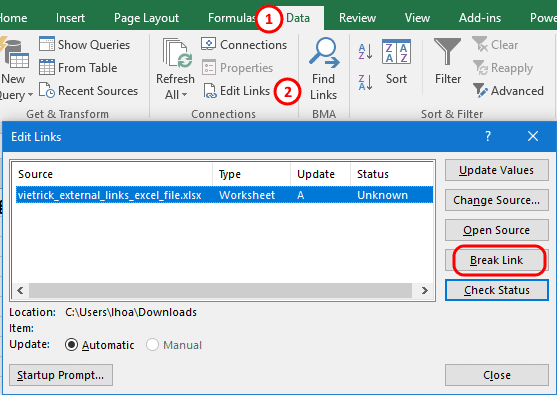Click the From Table icon

coord(47,67)
